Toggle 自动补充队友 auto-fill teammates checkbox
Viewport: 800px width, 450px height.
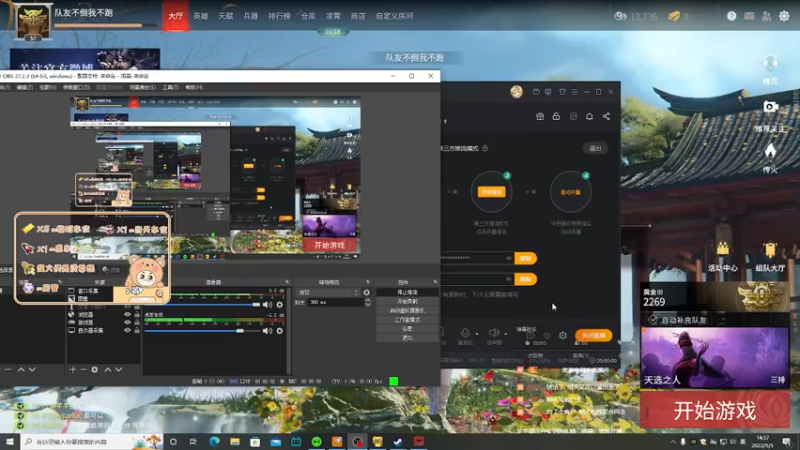click(x=653, y=320)
